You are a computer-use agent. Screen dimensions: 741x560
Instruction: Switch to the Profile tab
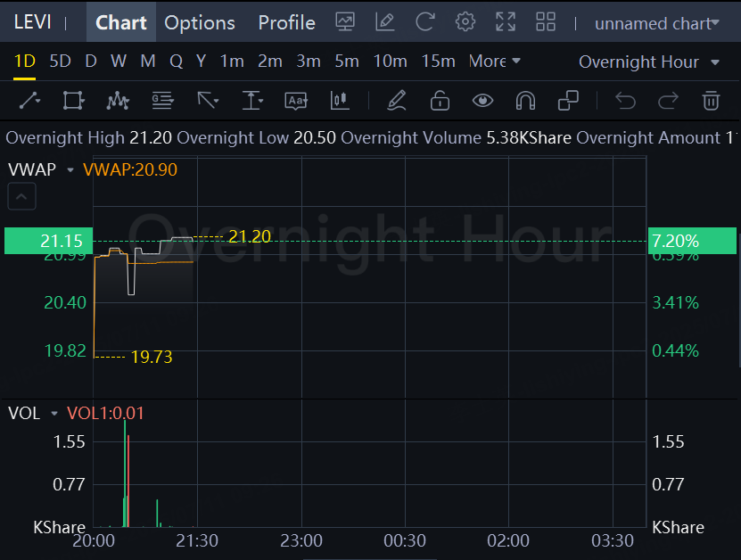[x=286, y=22]
